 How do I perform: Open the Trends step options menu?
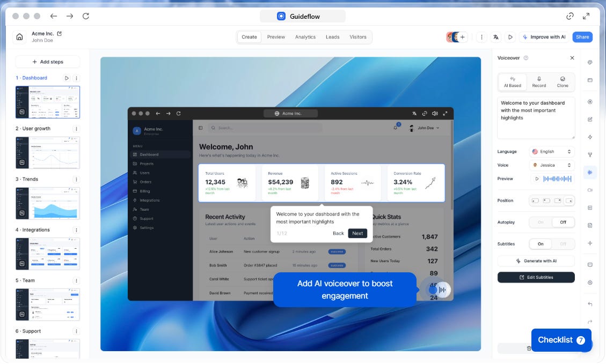click(x=76, y=180)
